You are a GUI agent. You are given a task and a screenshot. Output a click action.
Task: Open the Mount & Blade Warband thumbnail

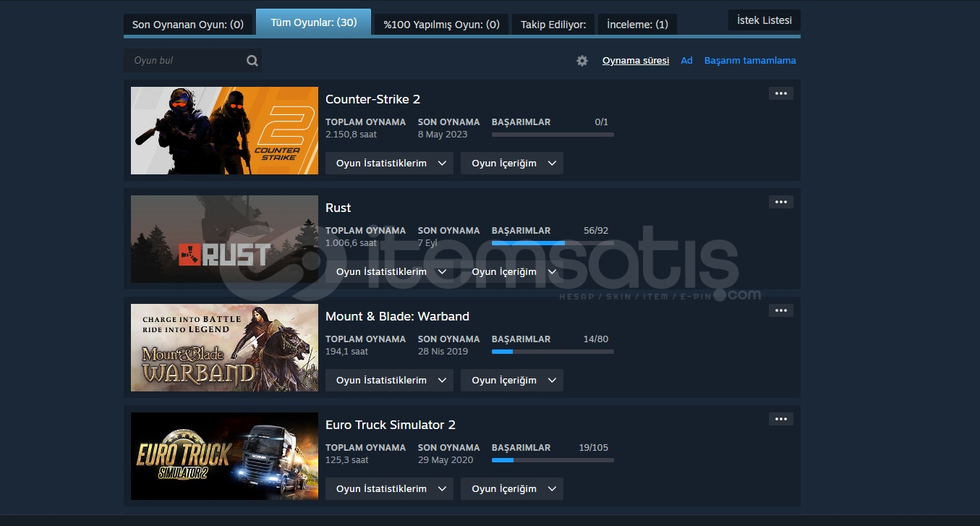[x=224, y=347]
